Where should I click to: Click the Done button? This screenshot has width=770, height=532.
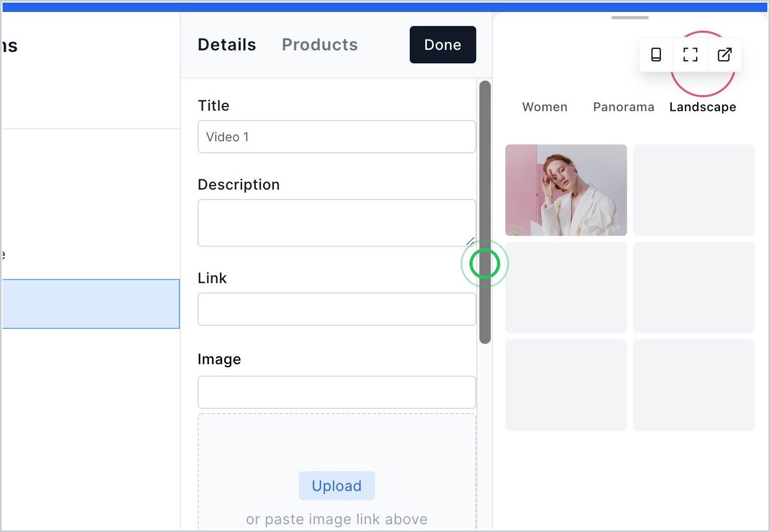443,45
